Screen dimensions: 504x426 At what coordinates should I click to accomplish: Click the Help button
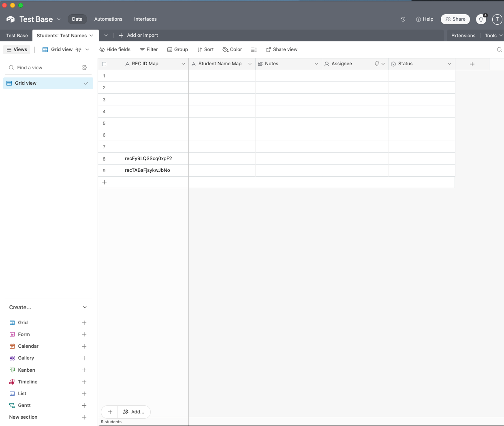[425, 19]
